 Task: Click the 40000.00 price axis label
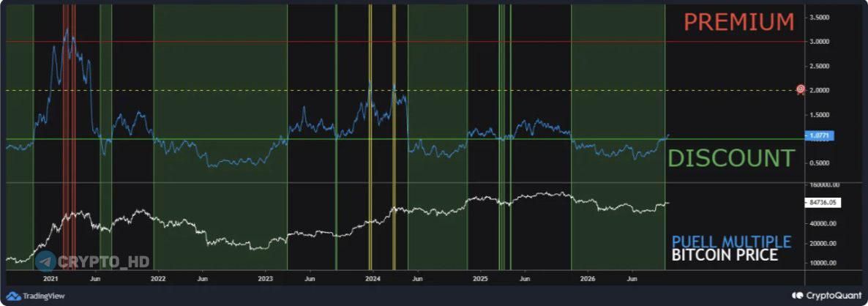[823, 223]
